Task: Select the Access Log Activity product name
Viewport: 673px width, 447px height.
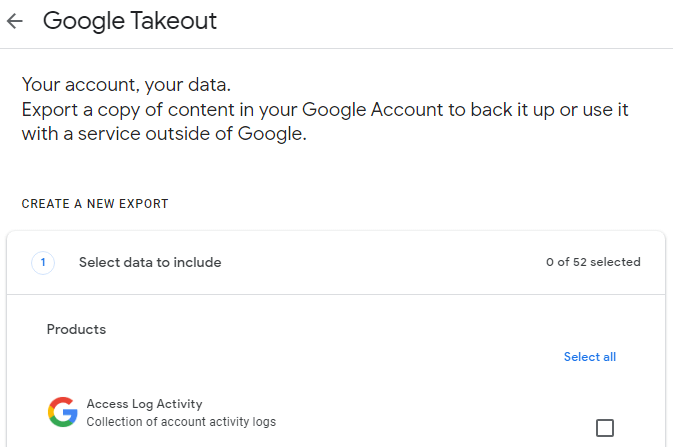Action: [144, 404]
